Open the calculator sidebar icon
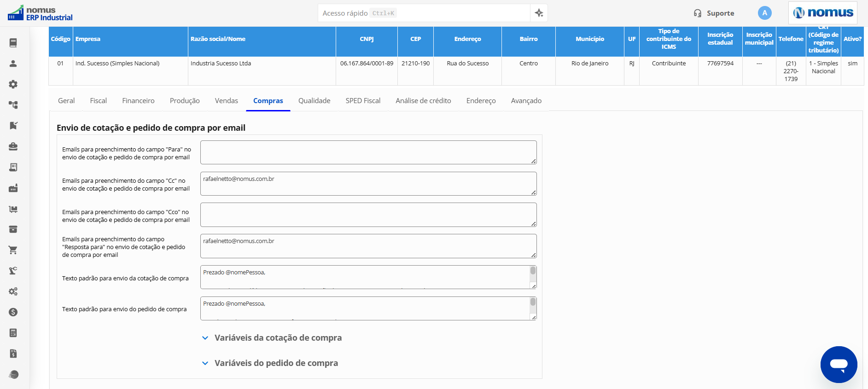Image resolution: width=868 pixels, height=389 pixels. pos(13,333)
